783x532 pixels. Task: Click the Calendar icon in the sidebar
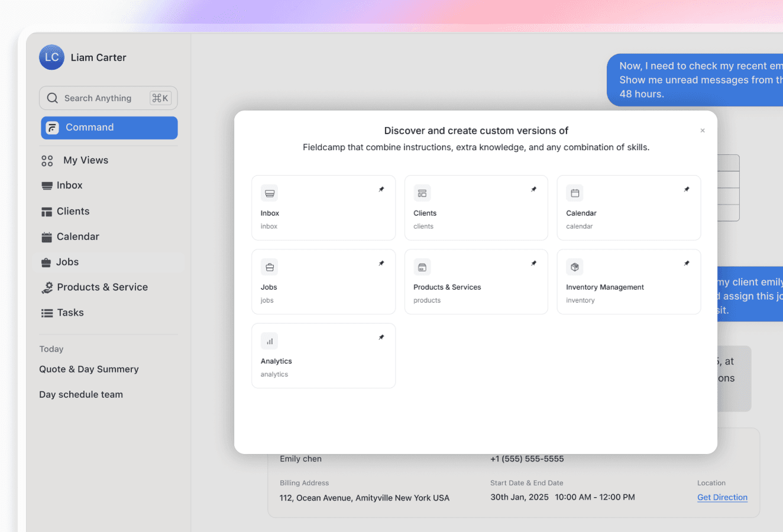[47, 236]
